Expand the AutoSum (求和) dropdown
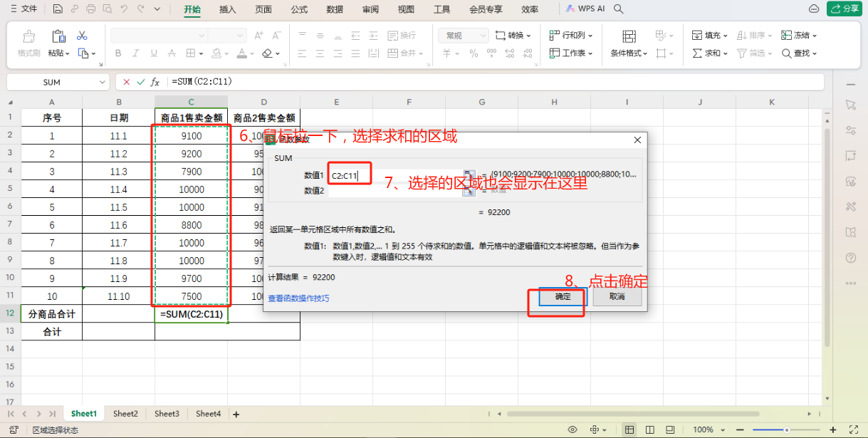Screen dimensions: 868x438 click(x=725, y=53)
